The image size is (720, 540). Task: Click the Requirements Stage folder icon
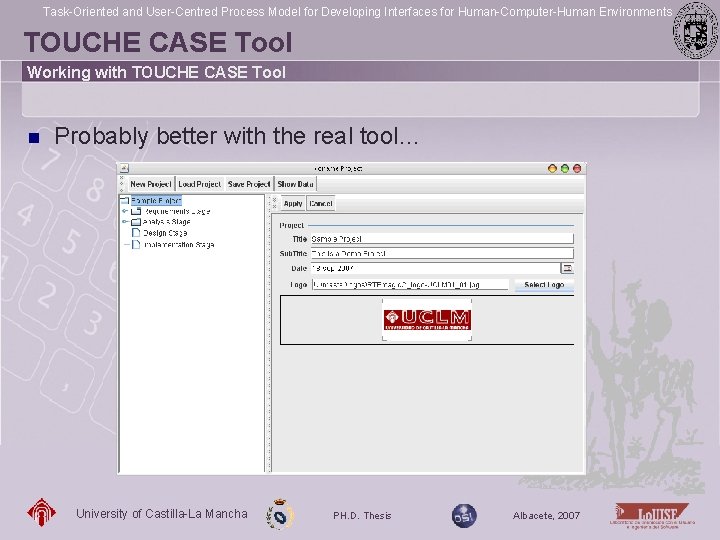(136, 211)
